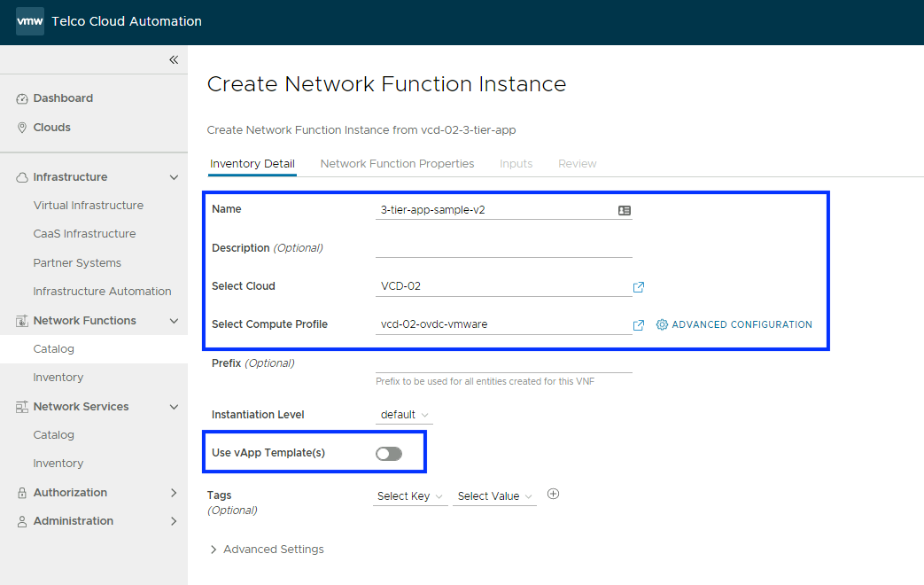
Task: Enable the Use vApp Template(s) toggle
Action: (x=389, y=454)
